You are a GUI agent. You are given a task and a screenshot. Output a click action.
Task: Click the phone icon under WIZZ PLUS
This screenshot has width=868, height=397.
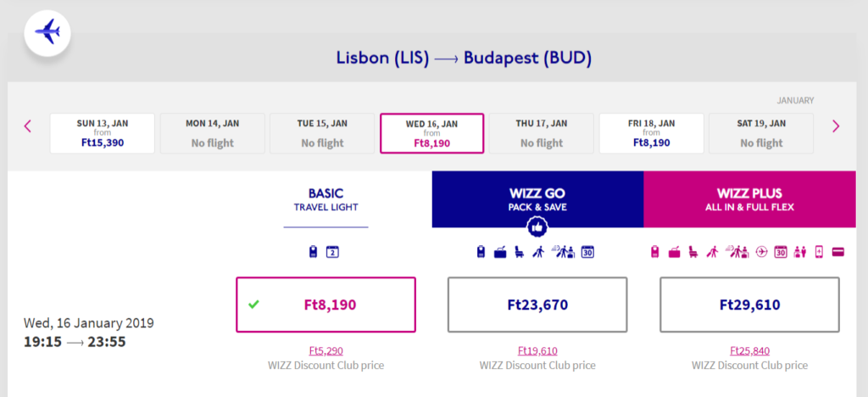pos(820,252)
